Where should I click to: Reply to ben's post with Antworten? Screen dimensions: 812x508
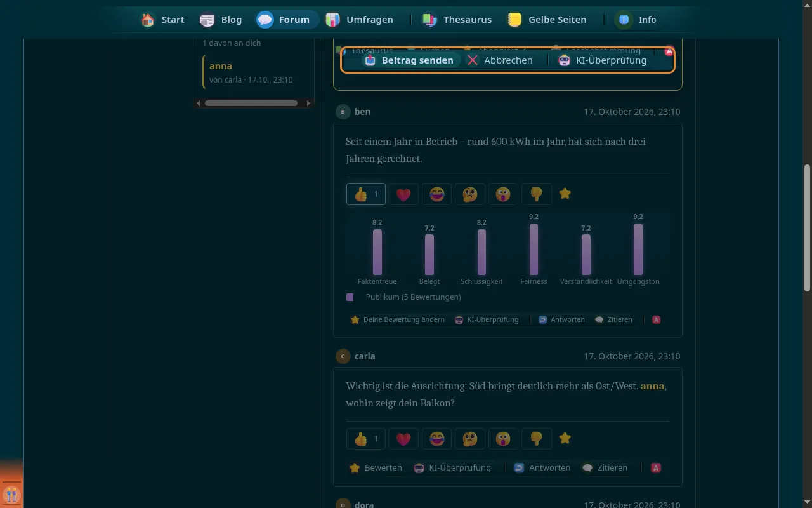pyautogui.click(x=561, y=319)
